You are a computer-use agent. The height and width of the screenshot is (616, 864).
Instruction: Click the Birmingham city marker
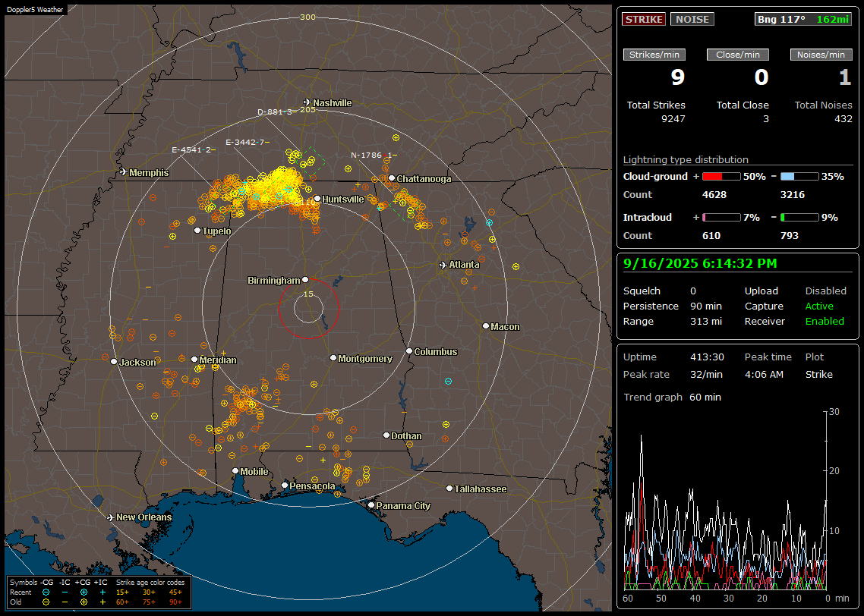305,280
